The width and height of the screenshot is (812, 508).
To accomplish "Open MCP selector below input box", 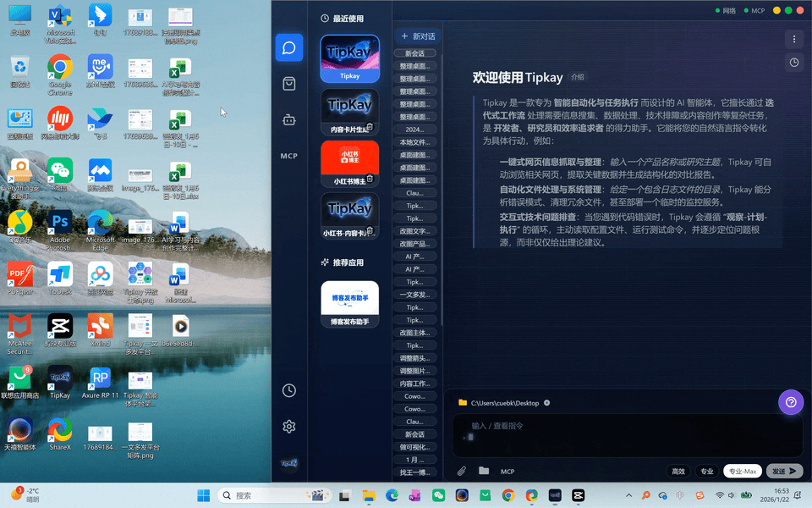I will pyautogui.click(x=507, y=472).
